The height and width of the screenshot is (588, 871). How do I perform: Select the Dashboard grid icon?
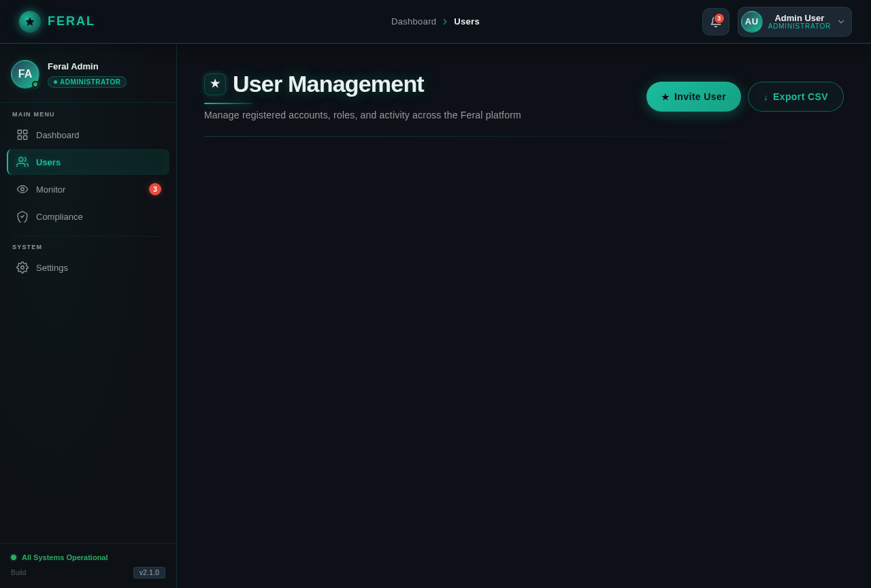pos(22,135)
